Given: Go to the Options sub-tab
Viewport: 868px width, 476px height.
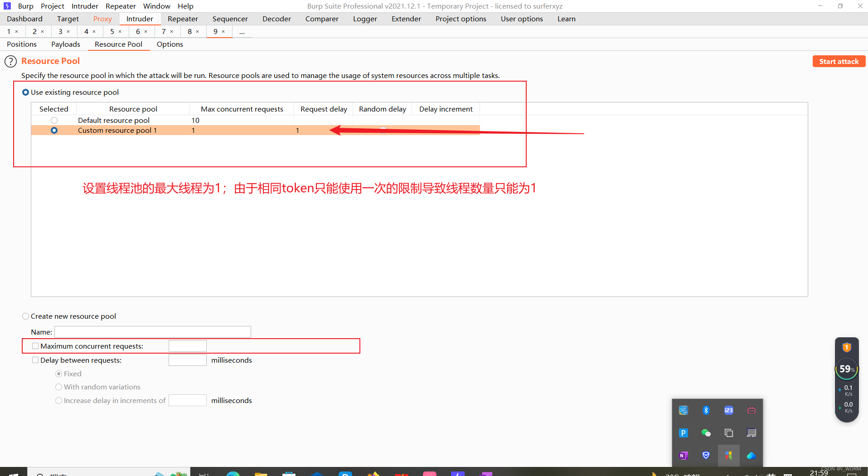Looking at the screenshot, I should (170, 44).
